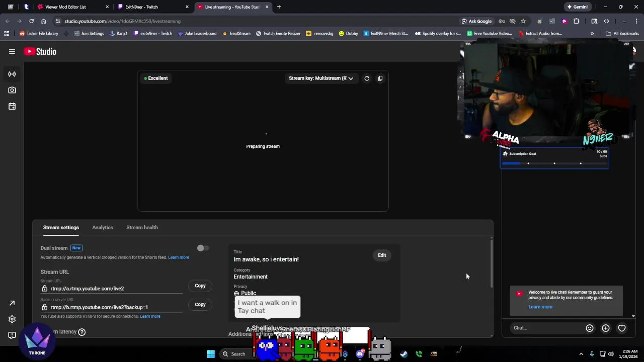644x362 pixels.
Task: Open the remove.bg bookmark
Action: (x=319, y=34)
